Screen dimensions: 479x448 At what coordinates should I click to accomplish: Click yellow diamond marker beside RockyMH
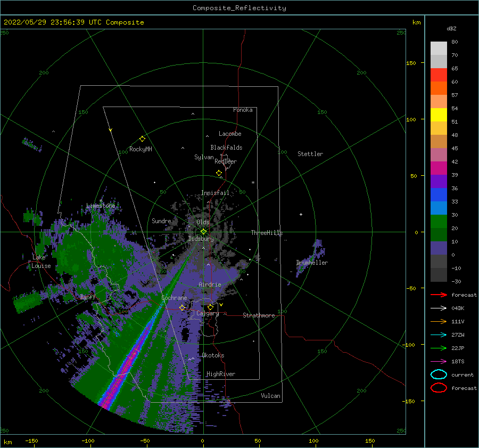click(142, 139)
